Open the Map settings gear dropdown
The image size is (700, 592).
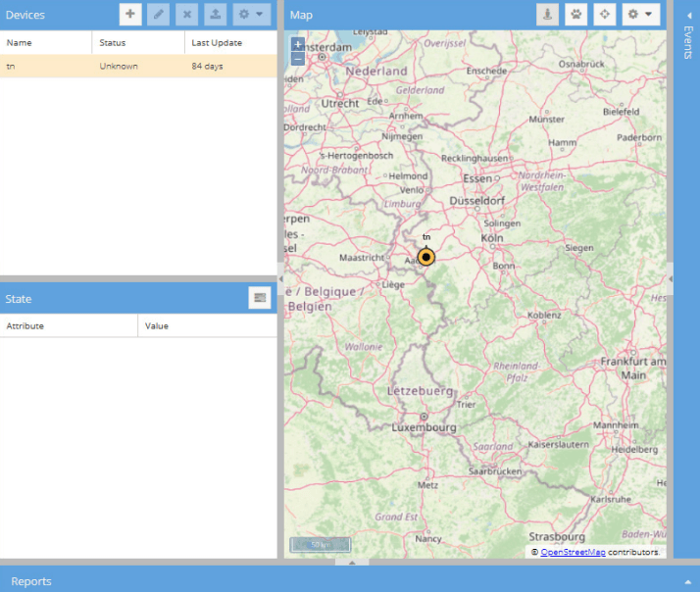[x=640, y=15]
